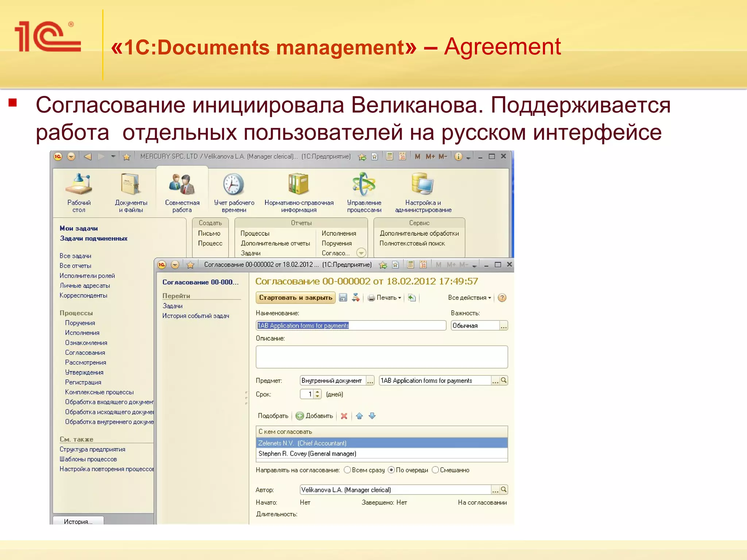Open Комплексные процессы link
Screen dimensions: 747x560
99,392
